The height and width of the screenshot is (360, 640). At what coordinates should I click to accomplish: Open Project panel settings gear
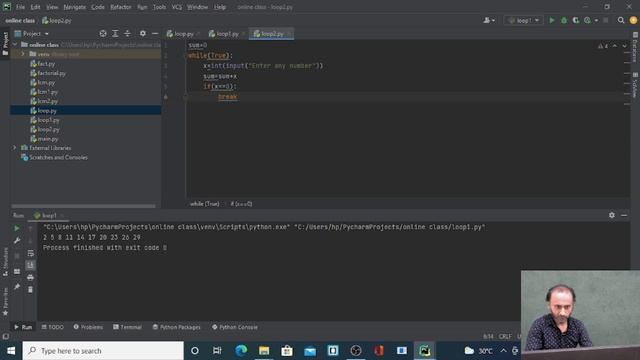point(142,33)
